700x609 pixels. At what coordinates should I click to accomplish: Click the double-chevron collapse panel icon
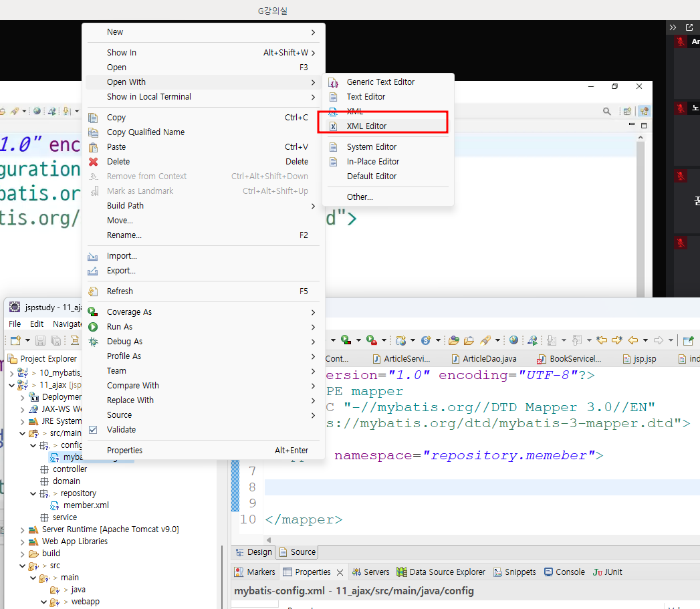[673, 27]
